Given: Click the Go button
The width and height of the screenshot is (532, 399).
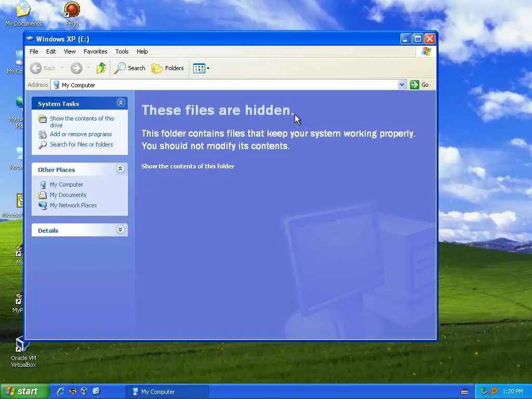Looking at the screenshot, I should point(419,85).
